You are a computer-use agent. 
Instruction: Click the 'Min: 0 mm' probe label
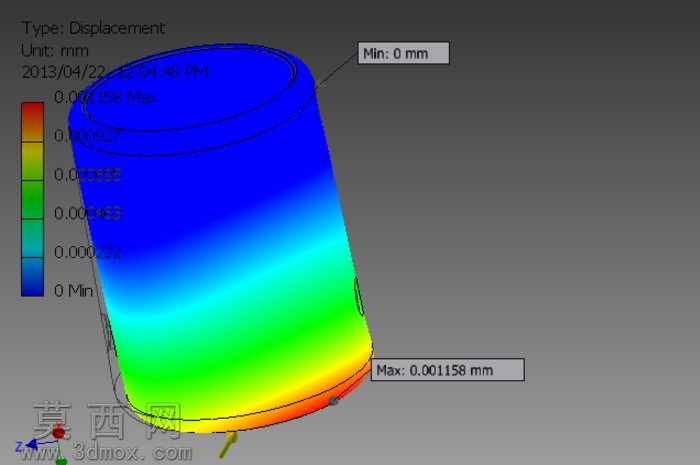pyautogui.click(x=403, y=53)
